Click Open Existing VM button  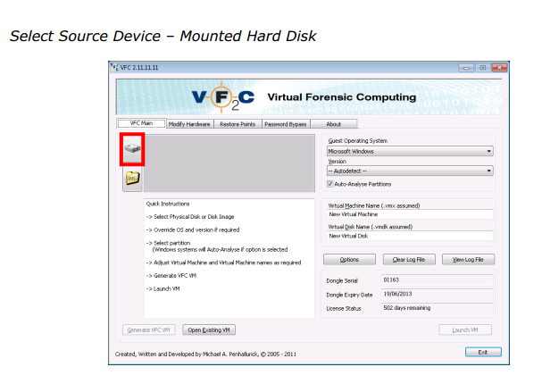(x=209, y=330)
